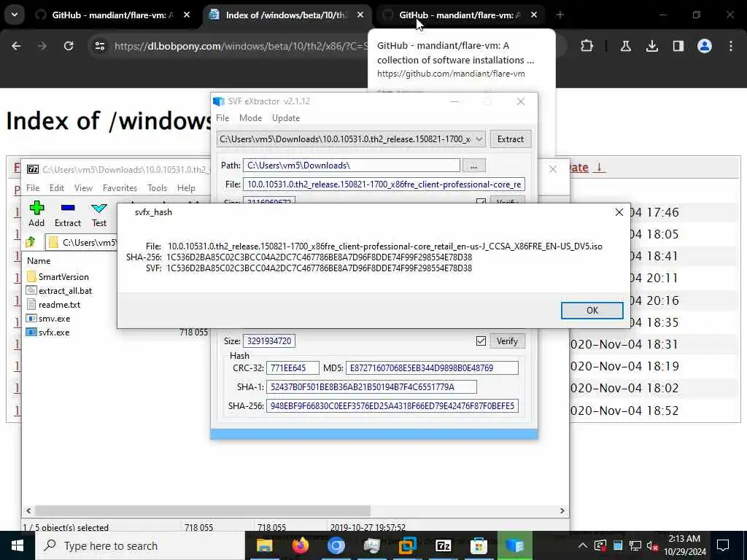Open Firefox from taskbar
Viewport: 747px width, 560px height.
300,545
